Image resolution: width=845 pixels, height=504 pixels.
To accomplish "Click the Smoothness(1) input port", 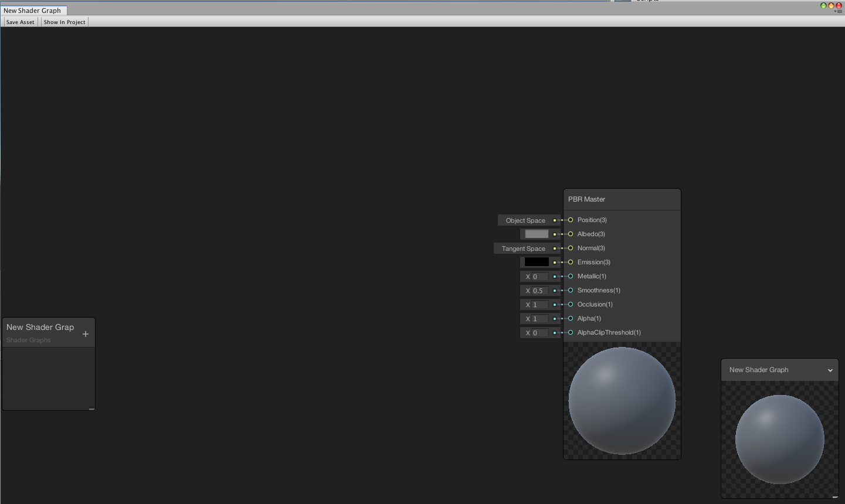I will pyautogui.click(x=570, y=290).
